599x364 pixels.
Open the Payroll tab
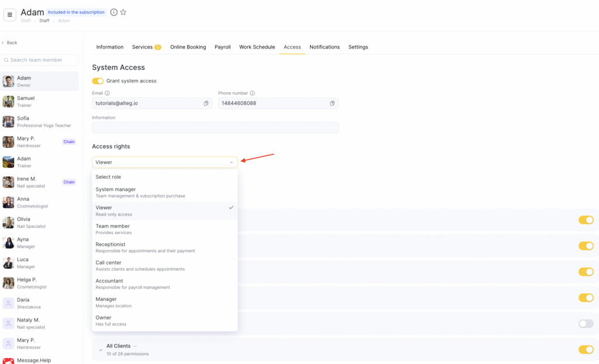point(222,47)
